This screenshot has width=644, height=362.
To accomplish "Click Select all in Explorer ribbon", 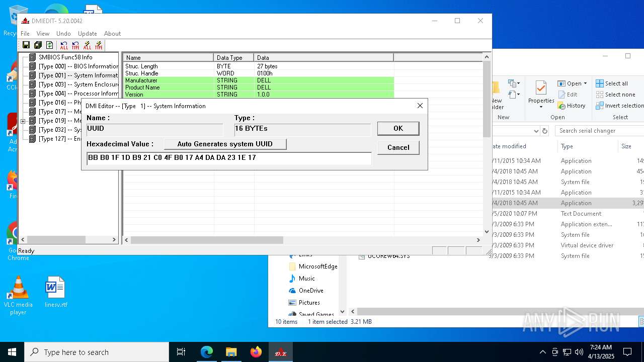I will [x=612, y=83].
